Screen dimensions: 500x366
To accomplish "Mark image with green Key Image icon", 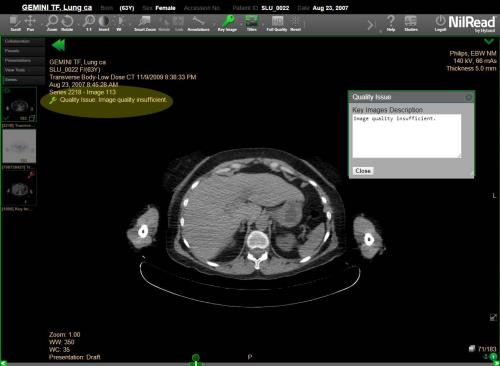I will (227, 23).
